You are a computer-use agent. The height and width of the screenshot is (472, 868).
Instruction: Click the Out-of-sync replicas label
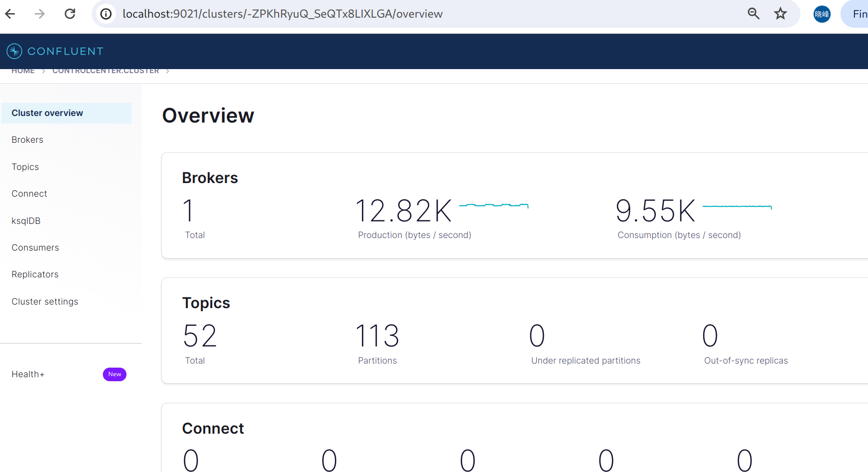click(746, 361)
